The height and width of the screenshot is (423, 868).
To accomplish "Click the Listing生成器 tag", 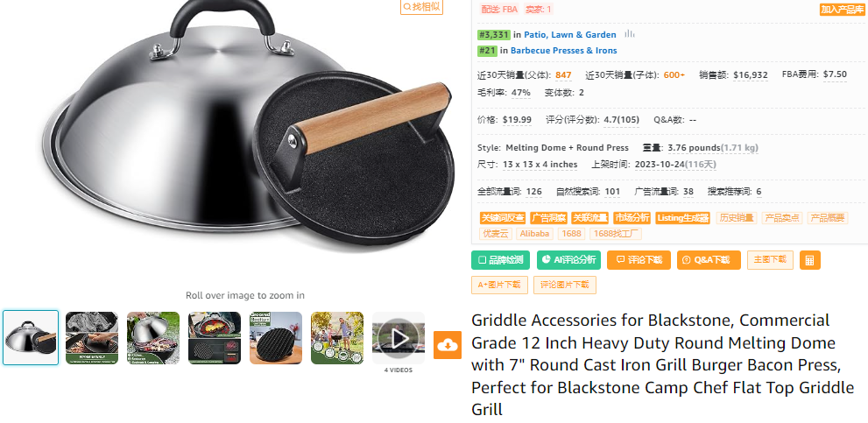I will tap(682, 217).
